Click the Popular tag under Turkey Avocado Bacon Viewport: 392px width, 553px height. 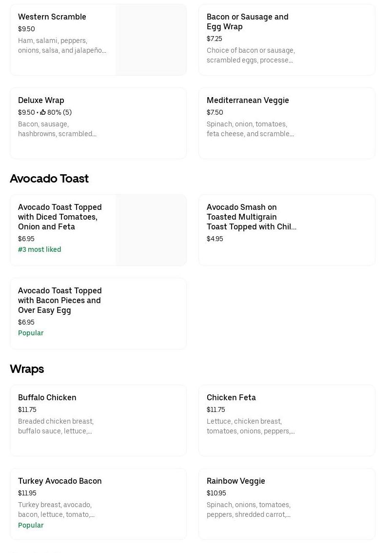point(31,526)
